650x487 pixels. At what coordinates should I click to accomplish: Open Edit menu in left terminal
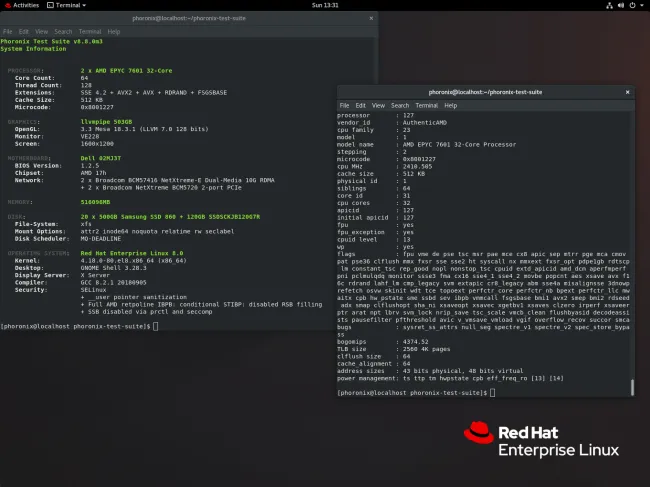pos(23,31)
